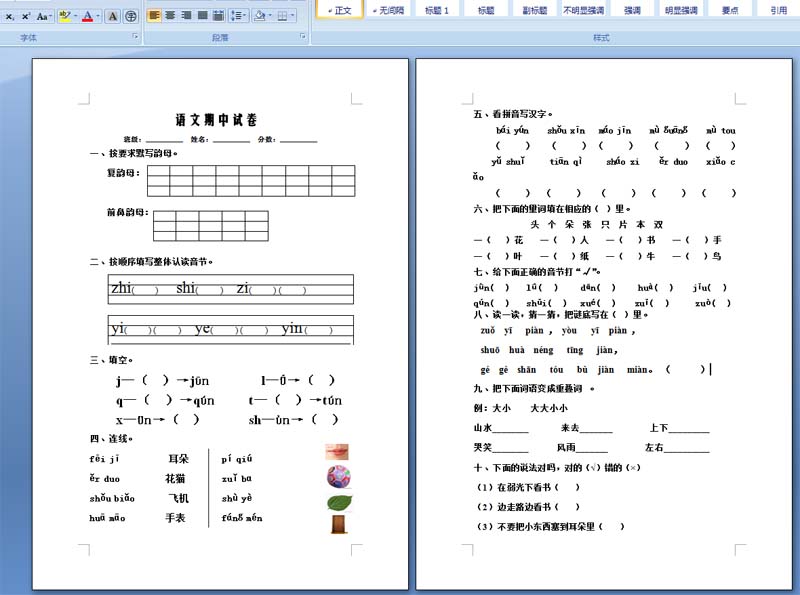Click the brown door picture

(338, 525)
